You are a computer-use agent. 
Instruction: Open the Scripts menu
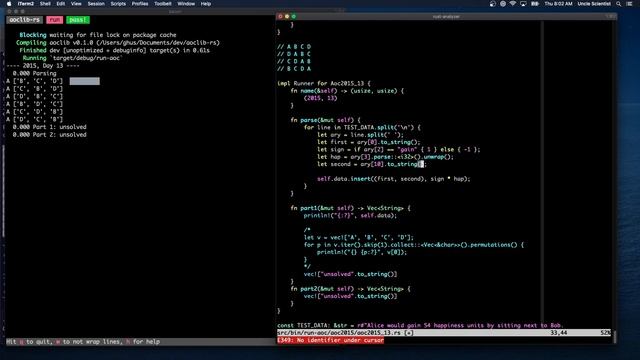(118, 4)
